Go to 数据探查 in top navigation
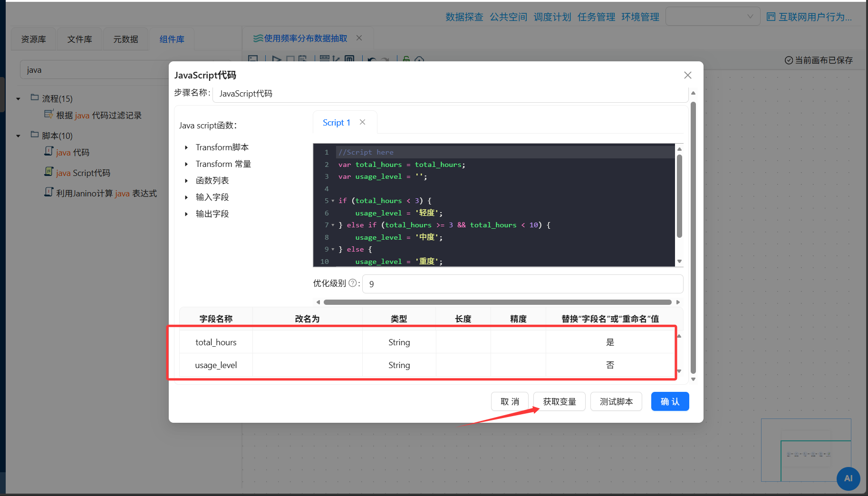The image size is (868, 496). point(464,17)
